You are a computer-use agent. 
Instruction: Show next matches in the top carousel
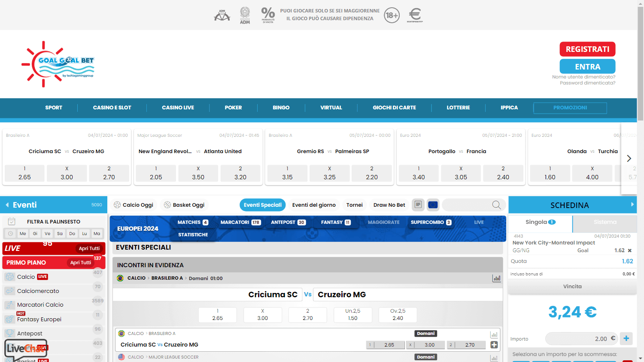coord(629,158)
